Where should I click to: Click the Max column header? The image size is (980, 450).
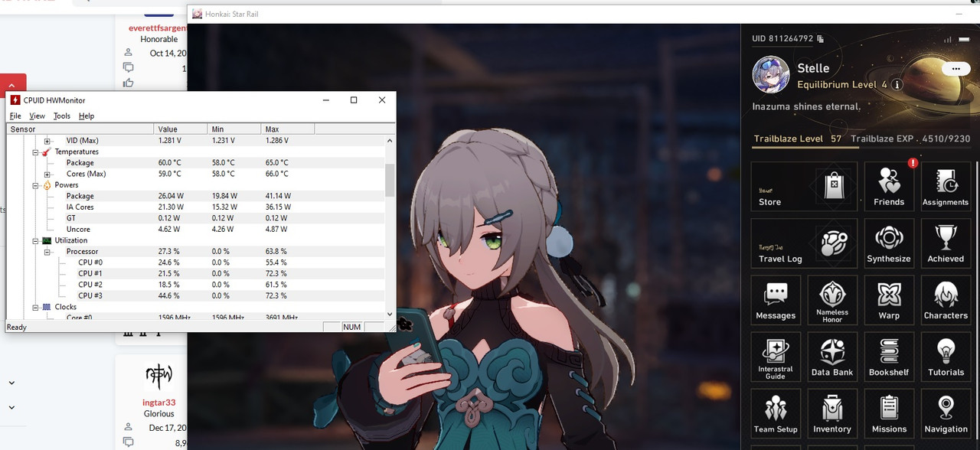288,129
